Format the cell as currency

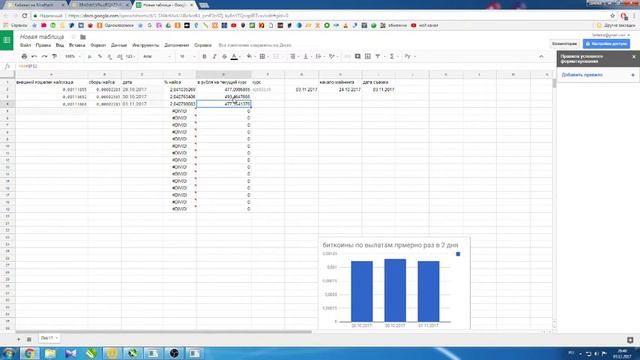[90, 56]
